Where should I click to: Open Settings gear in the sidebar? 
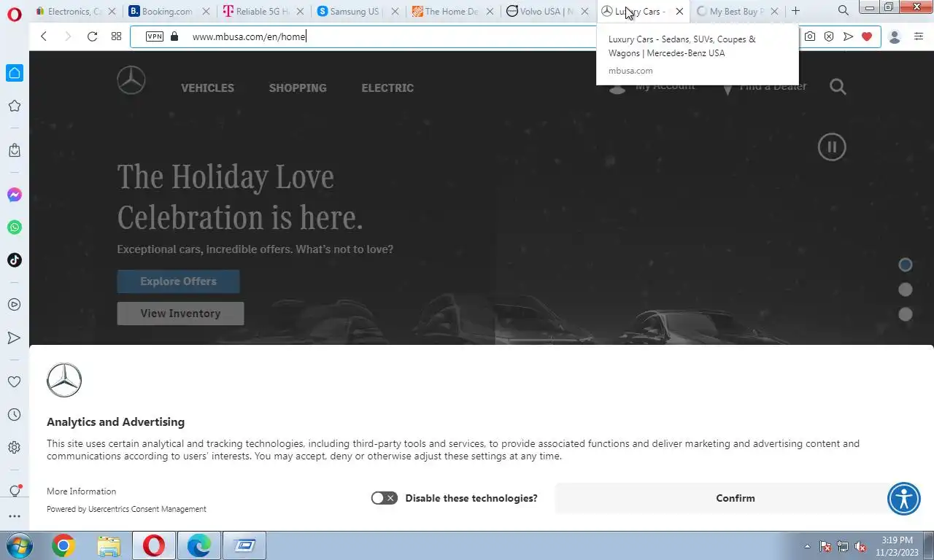pyautogui.click(x=15, y=448)
